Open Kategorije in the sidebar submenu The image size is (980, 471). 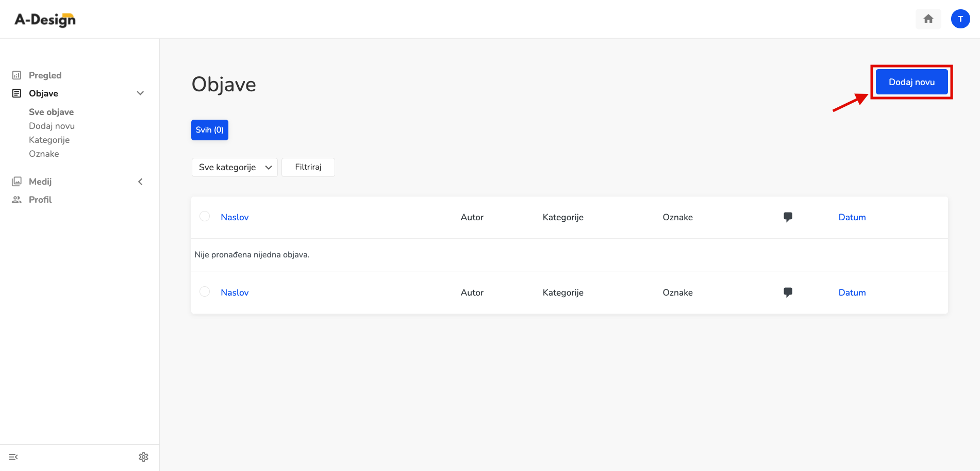pos(49,140)
